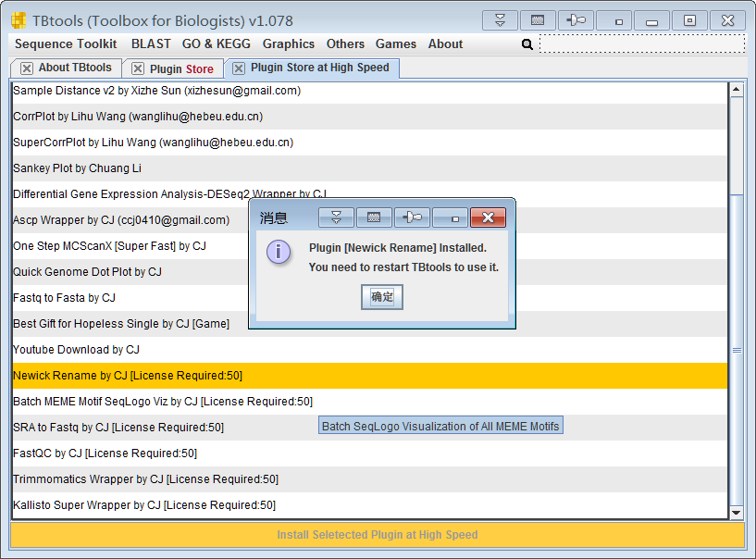756x559 pixels.
Task: Click the double-down-arrow icon in TBtools title bar
Action: [x=500, y=20]
